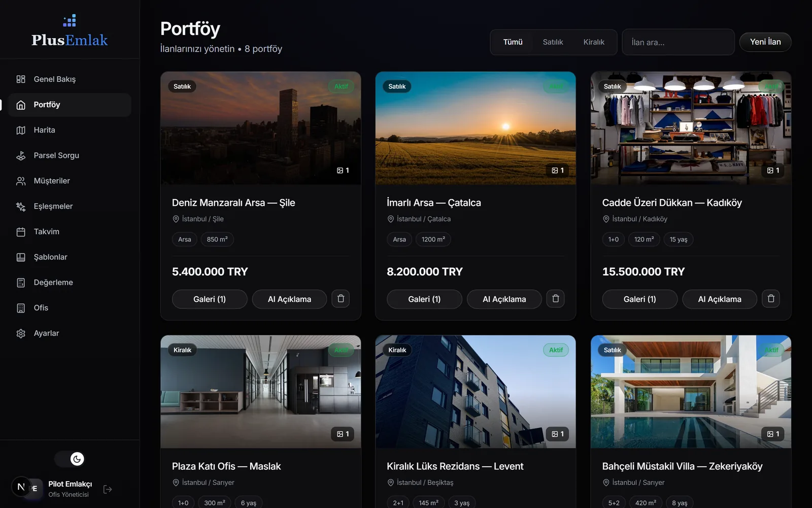The height and width of the screenshot is (508, 812).
Task: Open Galeri (1) for Cadde Üzeri Dükkan
Action: tap(640, 299)
